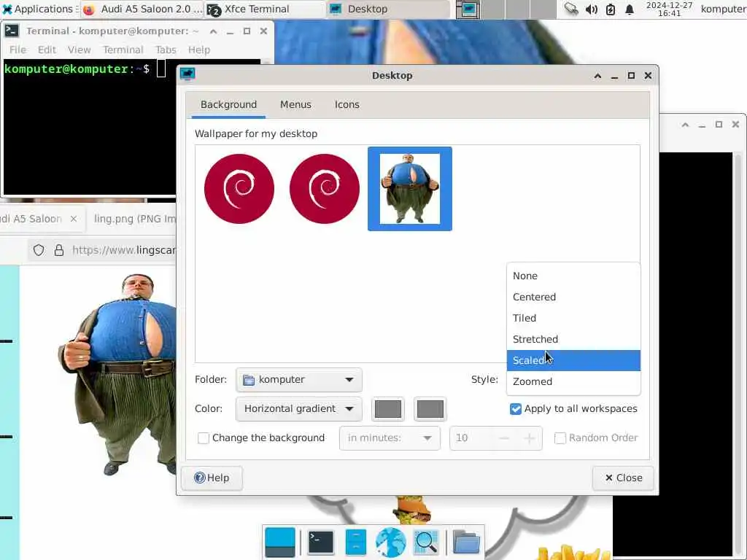Switch to the Icons tab
The height and width of the screenshot is (560, 747).
click(347, 105)
